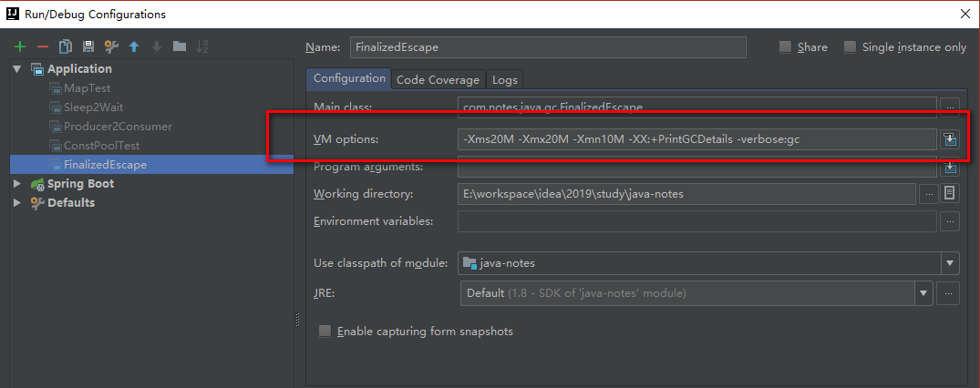This screenshot has height=388, width=980.
Task: Open the JRE dropdown list
Action: [x=923, y=293]
